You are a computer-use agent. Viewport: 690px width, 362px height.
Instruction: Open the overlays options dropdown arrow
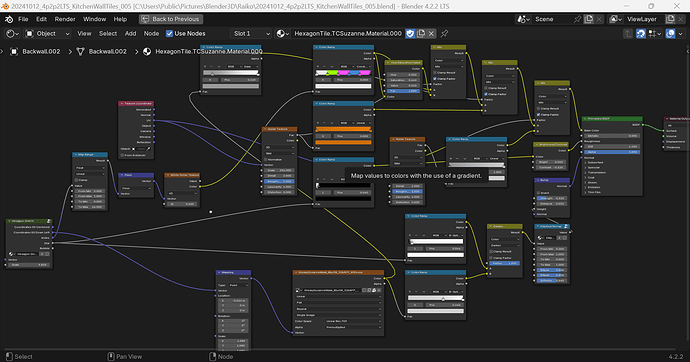click(681, 34)
